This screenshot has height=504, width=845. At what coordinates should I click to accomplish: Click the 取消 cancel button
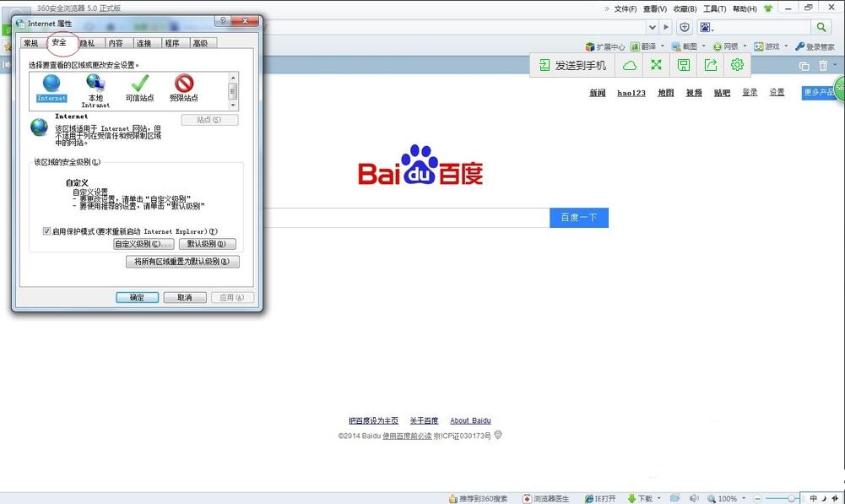(185, 297)
